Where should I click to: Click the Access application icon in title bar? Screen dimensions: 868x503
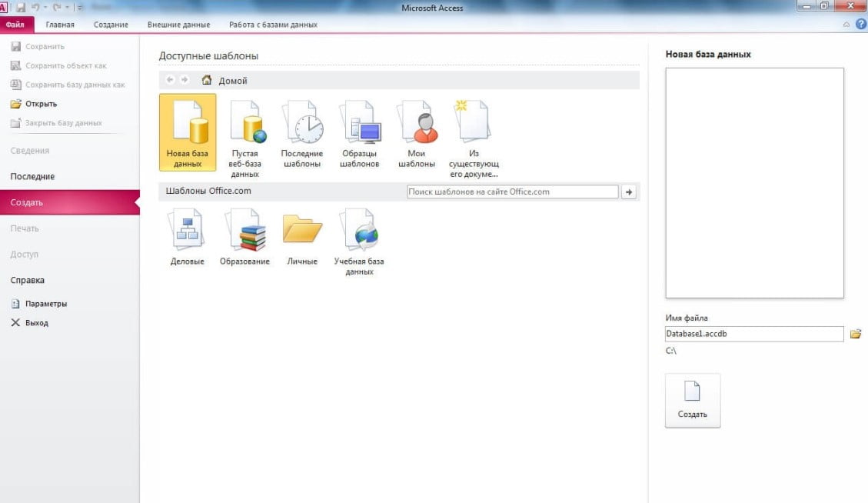3,8
